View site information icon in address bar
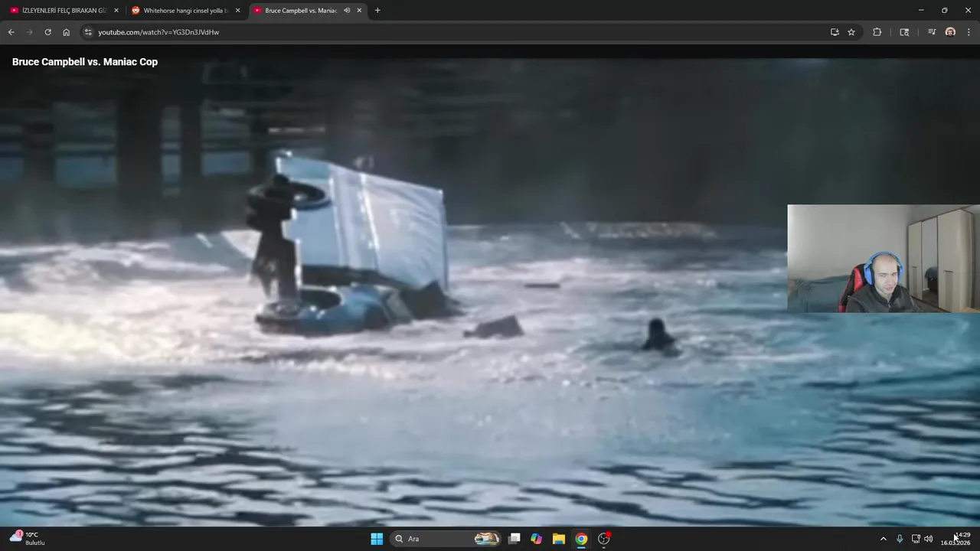 tap(88, 32)
